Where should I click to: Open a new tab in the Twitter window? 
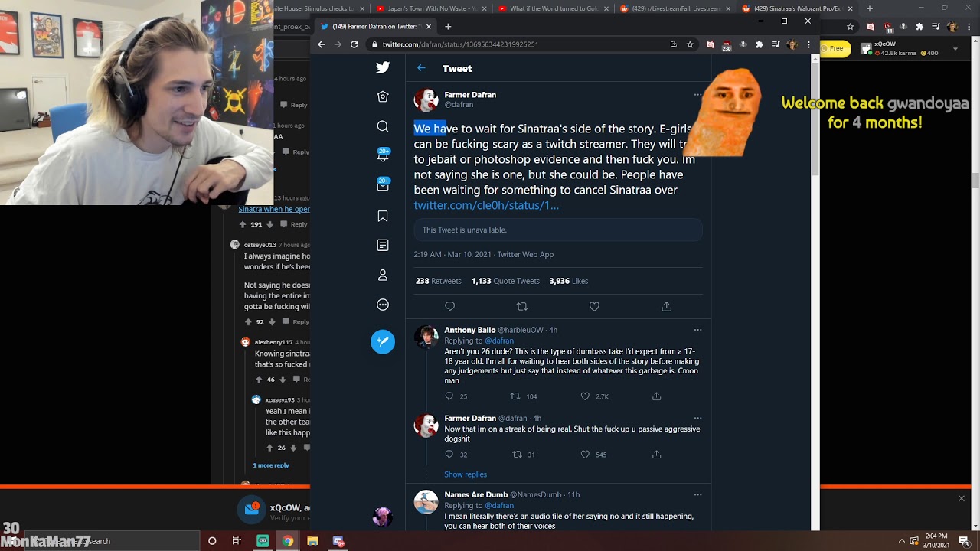coord(448,26)
